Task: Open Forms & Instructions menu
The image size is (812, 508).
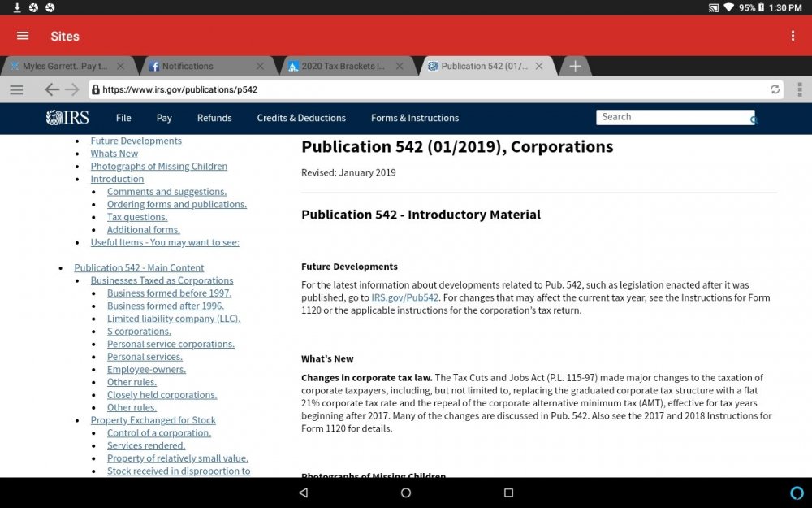Action: pos(415,118)
